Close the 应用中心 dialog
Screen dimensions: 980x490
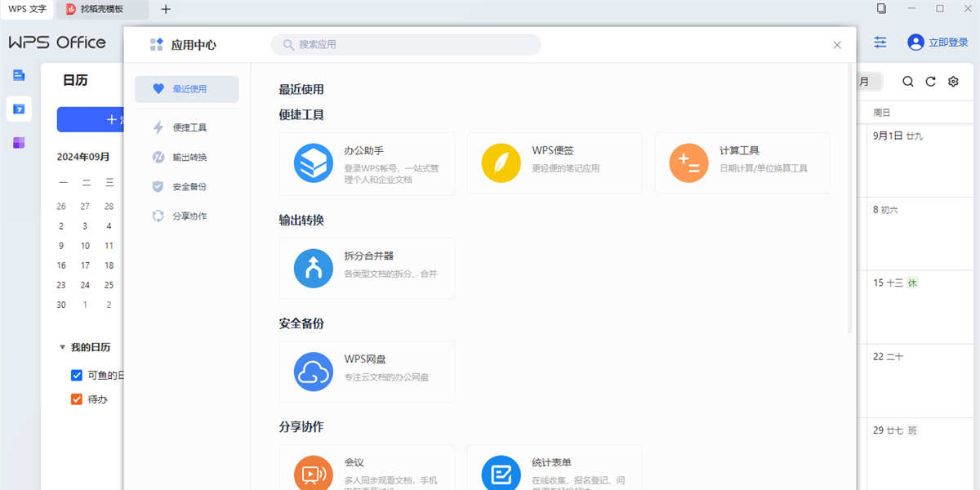tap(837, 45)
